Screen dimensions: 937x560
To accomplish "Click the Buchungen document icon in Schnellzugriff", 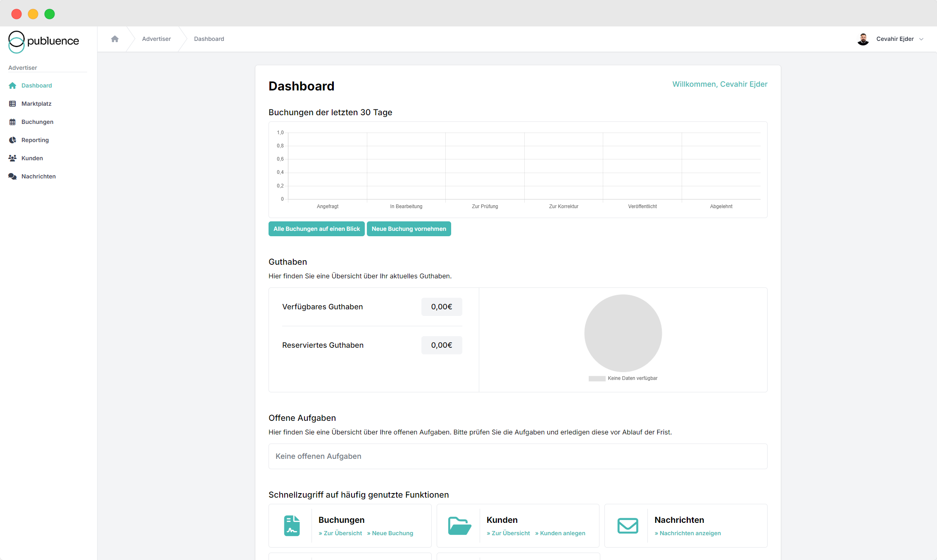I will (292, 526).
